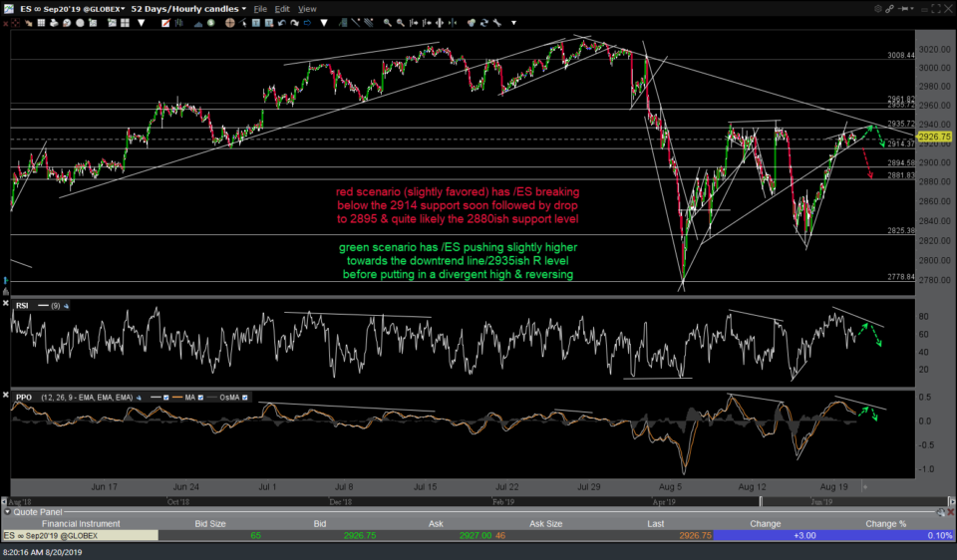Viewport: 957px width, 560px height.
Task: Click the green dollar circle icon
Action: click(x=210, y=23)
